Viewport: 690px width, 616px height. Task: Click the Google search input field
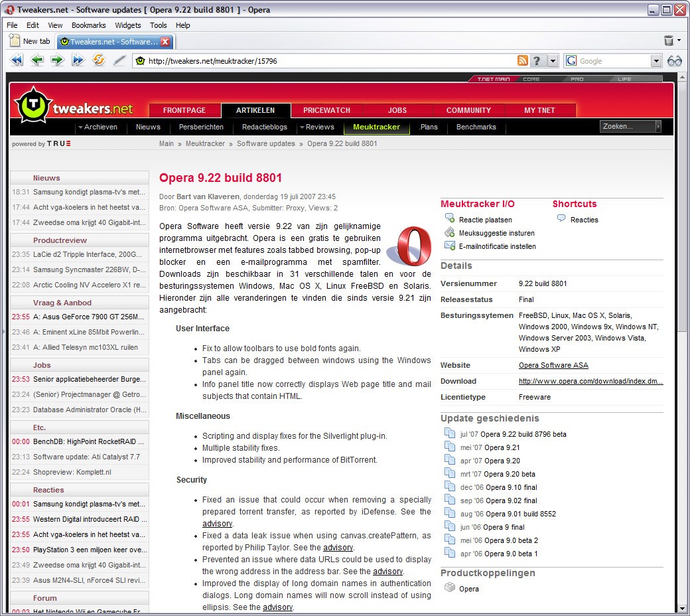(x=614, y=61)
